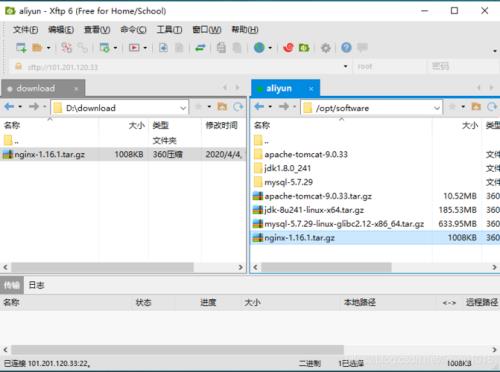
Task: Click the Copy documents toolbar icon
Action: pos(221,48)
